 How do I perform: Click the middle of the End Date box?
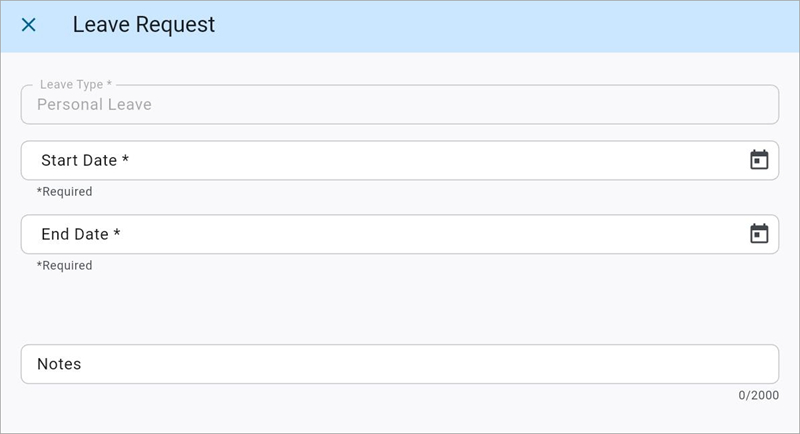399,234
